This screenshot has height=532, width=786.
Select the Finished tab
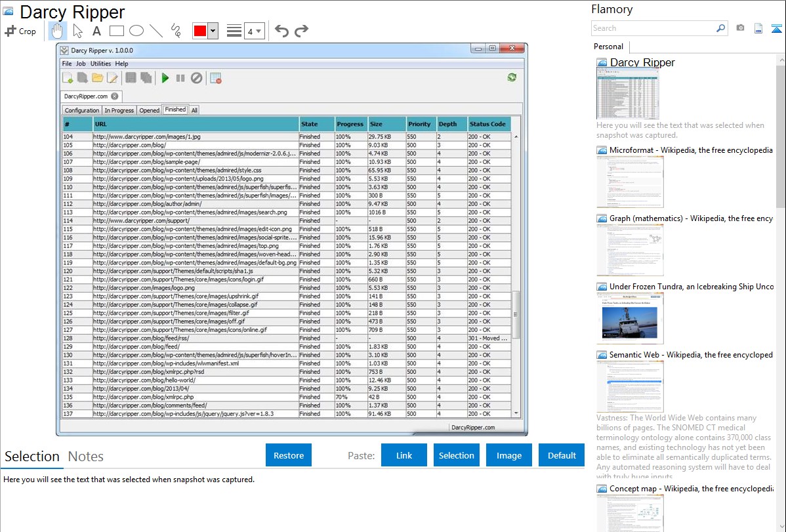tap(175, 110)
